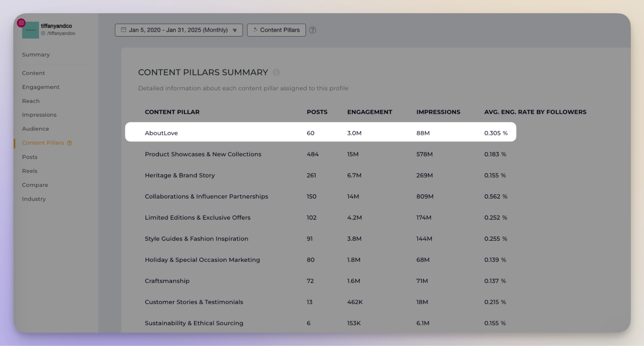
Task: Click the 0.562 % rate for Collaborations
Action: (x=496, y=196)
